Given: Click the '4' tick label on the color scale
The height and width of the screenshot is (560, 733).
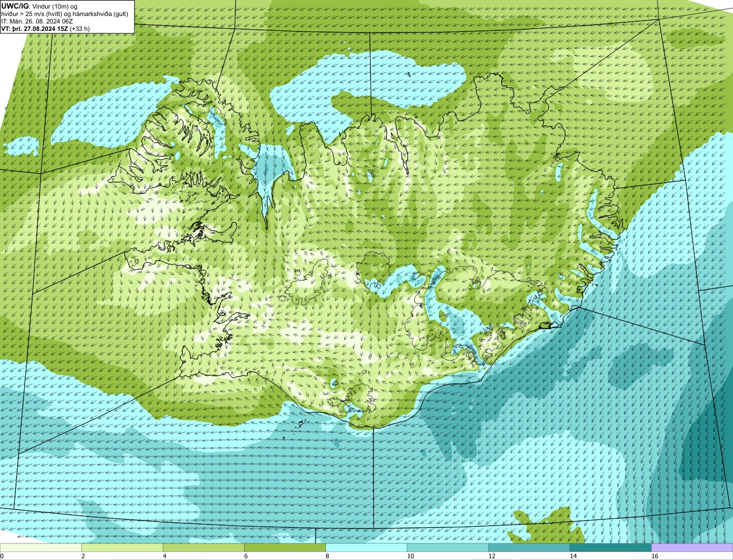Looking at the screenshot, I should tap(164, 556).
